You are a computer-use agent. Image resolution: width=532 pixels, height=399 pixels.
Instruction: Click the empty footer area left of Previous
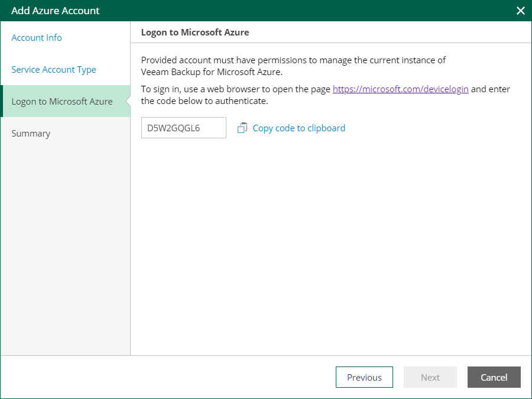pos(166,377)
